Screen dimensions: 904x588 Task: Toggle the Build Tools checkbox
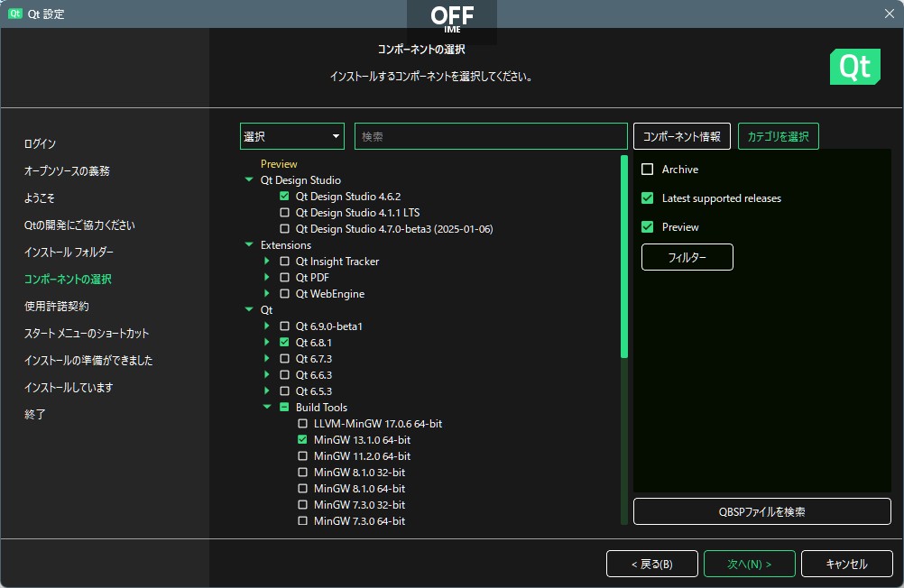click(x=284, y=407)
